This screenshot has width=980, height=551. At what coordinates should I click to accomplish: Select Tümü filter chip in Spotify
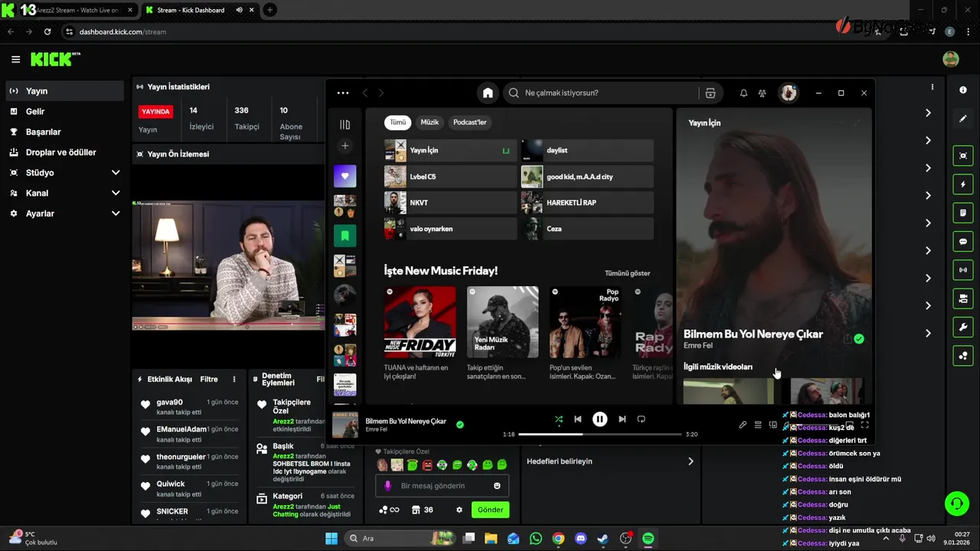398,122
